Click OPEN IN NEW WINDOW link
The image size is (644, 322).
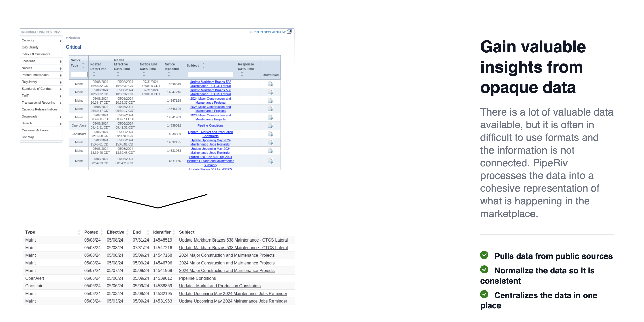267,32
